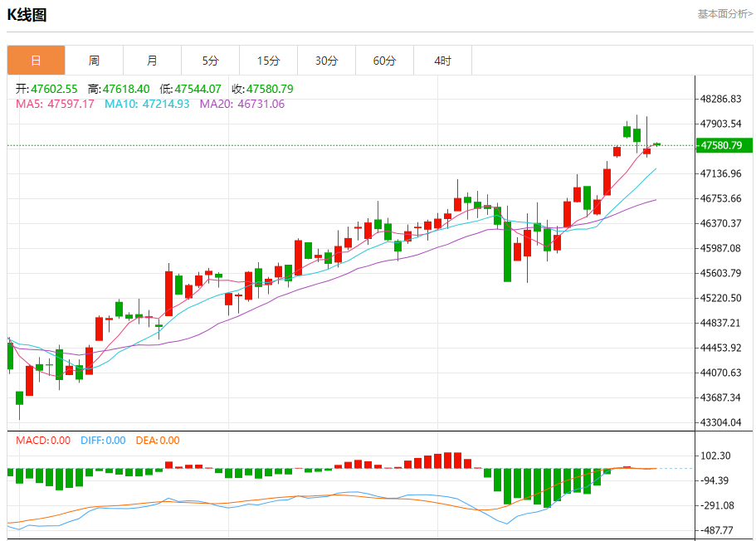Click the 45220.50 price axis label

point(721,298)
